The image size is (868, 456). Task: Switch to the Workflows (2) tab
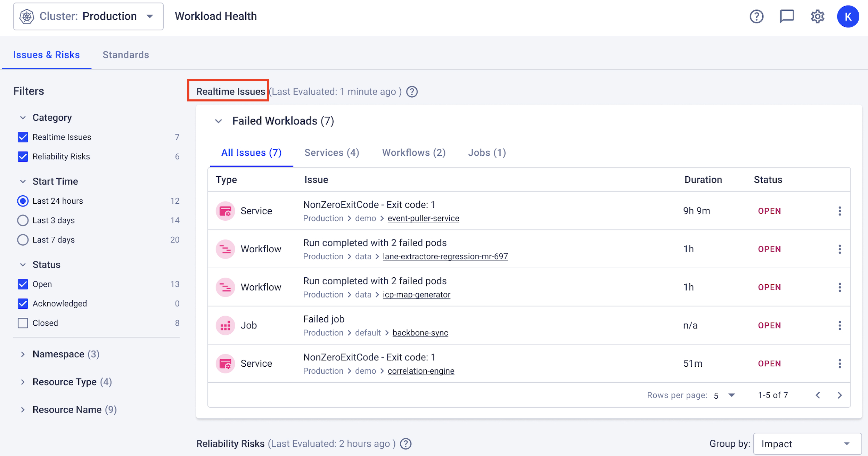[413, 153]
